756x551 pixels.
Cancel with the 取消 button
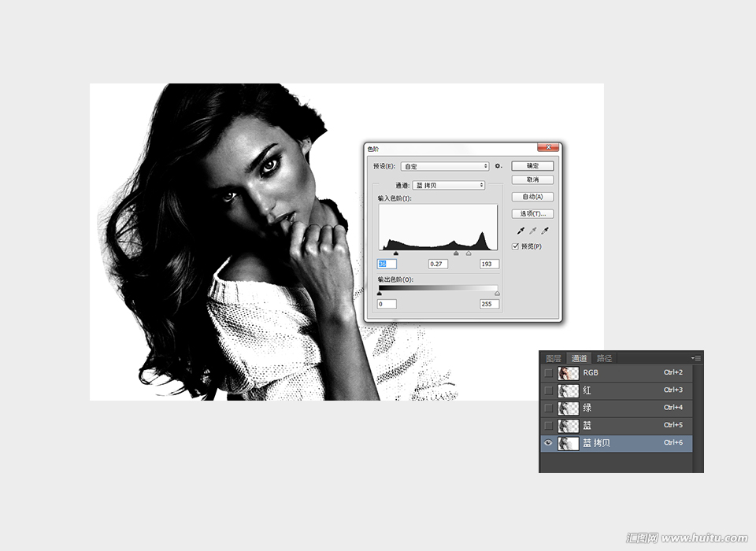click(533, 179)
